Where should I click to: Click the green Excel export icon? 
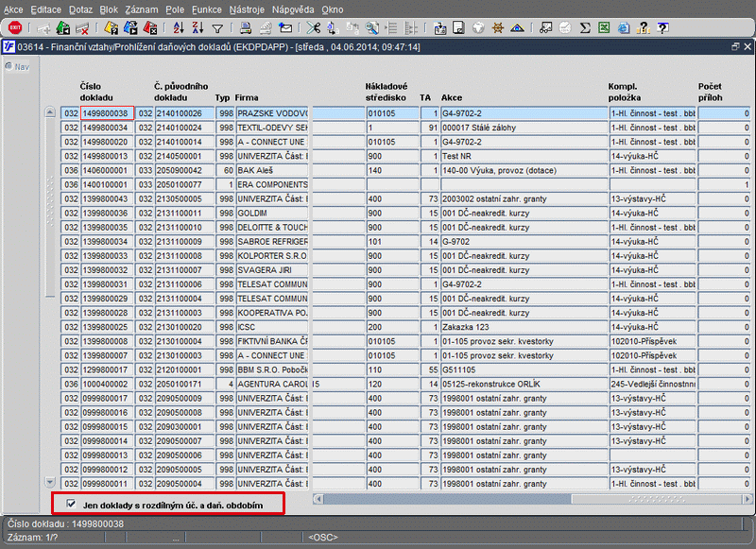tap(604, 28)
